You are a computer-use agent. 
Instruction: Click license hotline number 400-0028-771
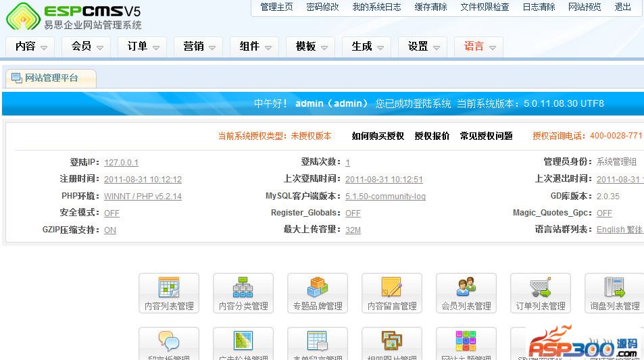coord(616,136)
